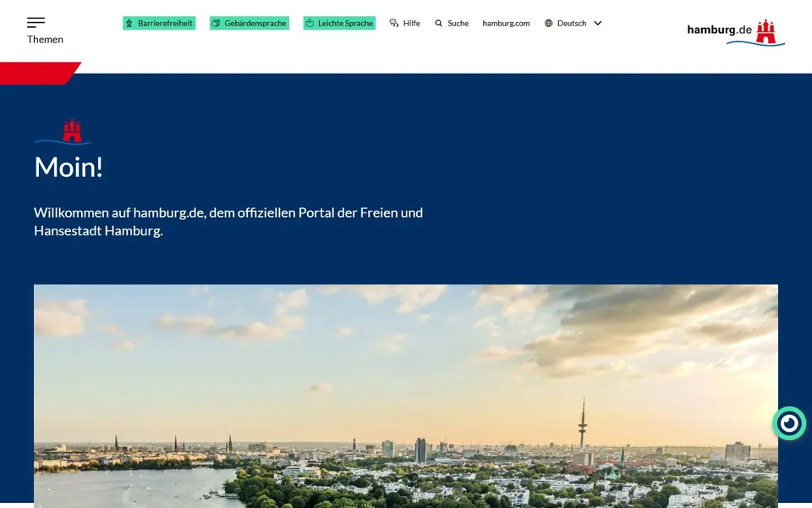
Task: Click the hamburg.de logo in header
Action: (x=736, y=33)
